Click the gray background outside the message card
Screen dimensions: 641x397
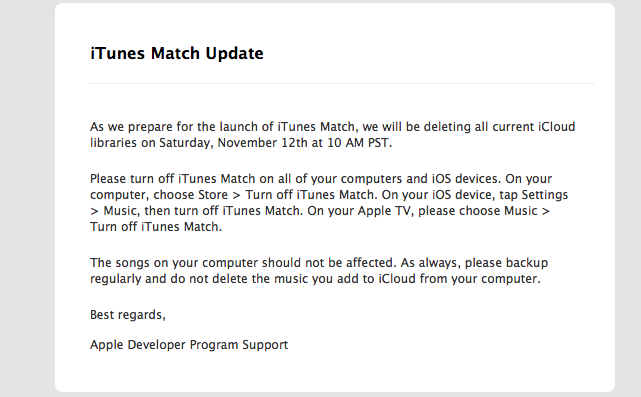(x=27, y=198)
